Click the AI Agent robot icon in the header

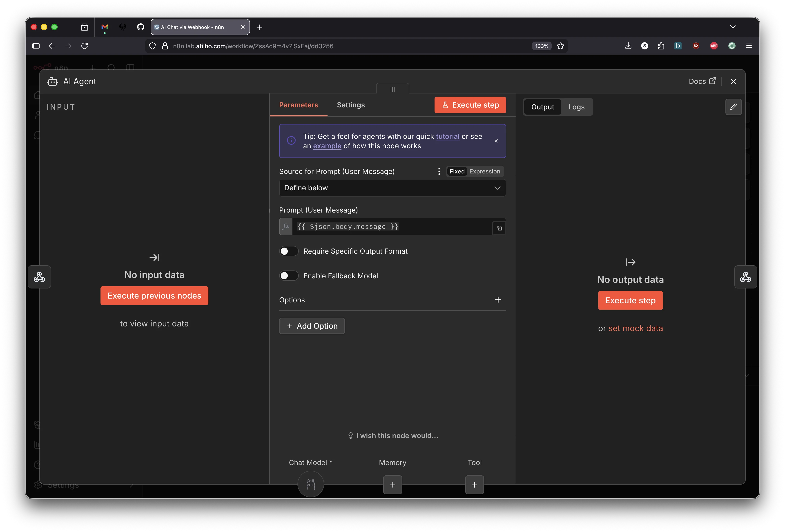click(x=52, y=81)
